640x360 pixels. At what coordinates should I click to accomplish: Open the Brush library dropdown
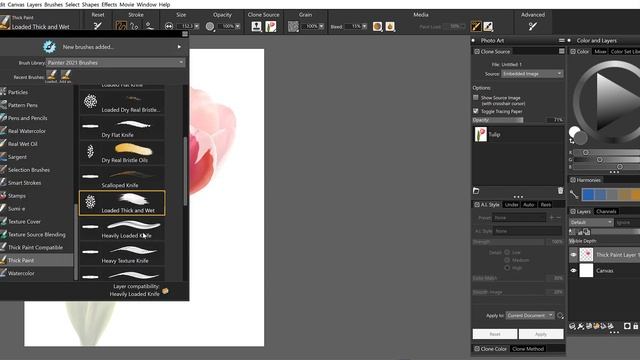[x=116, y=62]
